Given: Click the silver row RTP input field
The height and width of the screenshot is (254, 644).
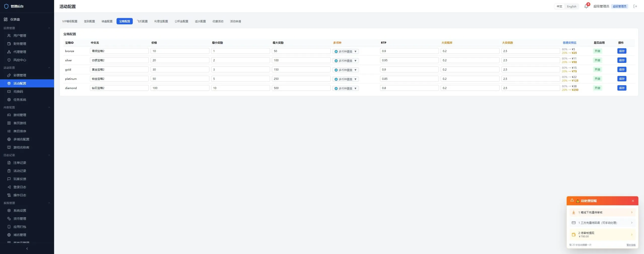Looking at the screenshot, I should 409,60.
